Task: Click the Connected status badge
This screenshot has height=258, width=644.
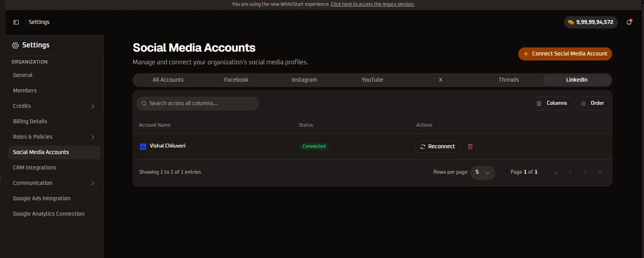Action: coord(314,146)
